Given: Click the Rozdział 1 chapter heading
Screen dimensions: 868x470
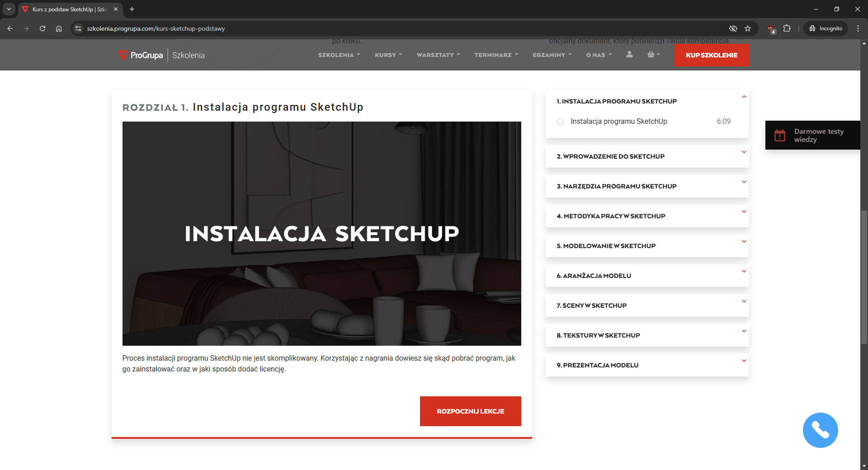Looking at the screenshot, I should tap(243, 107).
